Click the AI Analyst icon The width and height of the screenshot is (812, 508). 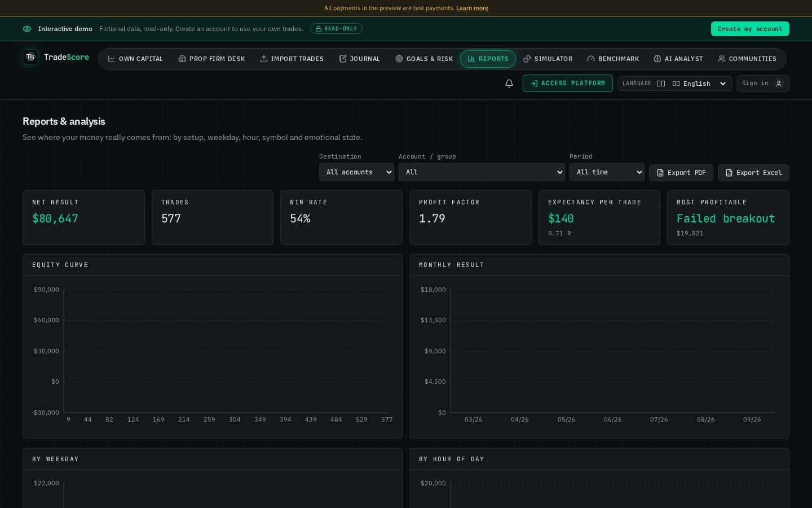[657, 59]
